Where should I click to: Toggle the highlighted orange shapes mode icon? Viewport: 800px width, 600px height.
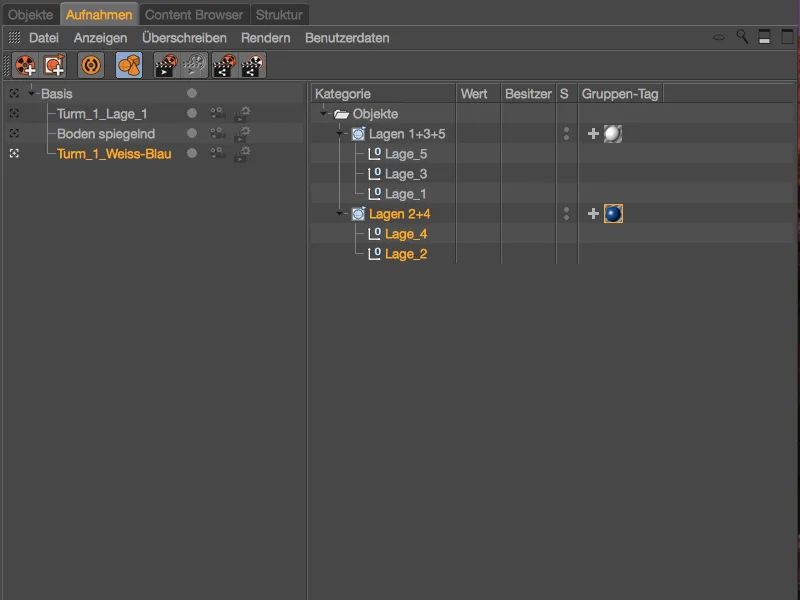[x=129, y=65]
